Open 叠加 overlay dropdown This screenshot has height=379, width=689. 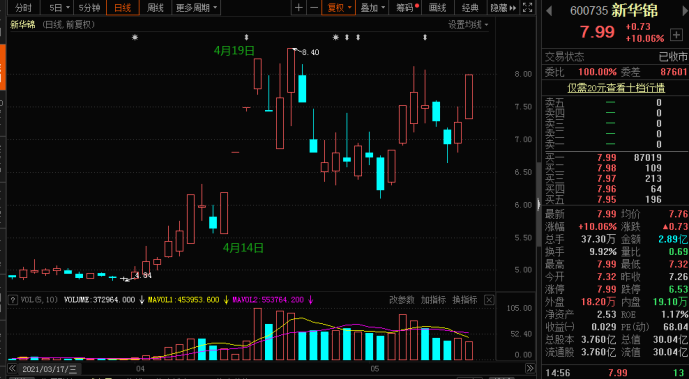point(373,7)
